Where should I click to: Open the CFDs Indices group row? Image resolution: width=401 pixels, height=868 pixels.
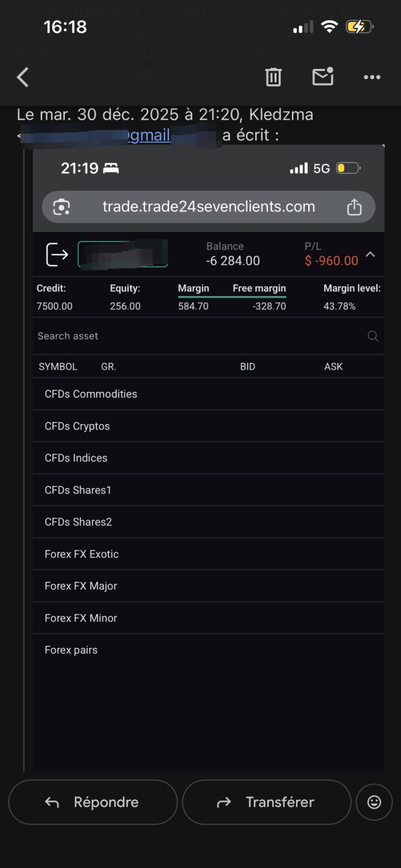coord(76,458)
